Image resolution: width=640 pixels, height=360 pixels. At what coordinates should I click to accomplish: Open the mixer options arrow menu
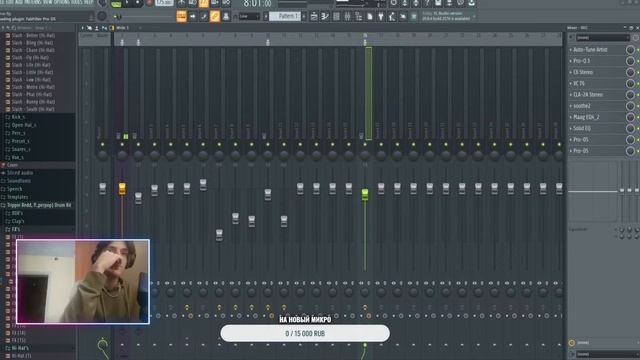point(83,28)
